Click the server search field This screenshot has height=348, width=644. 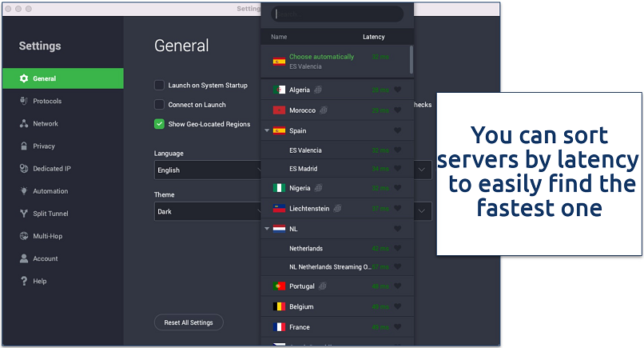336,14
